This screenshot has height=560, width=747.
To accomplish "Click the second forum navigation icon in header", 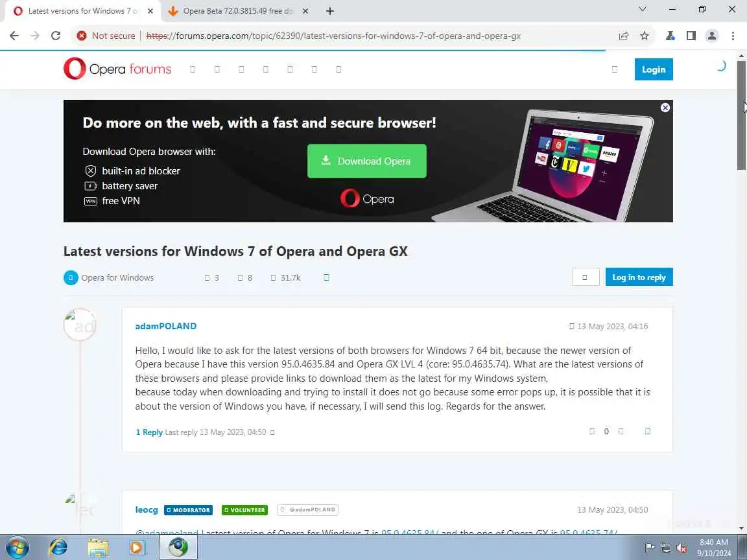I will tap(217, 69).
